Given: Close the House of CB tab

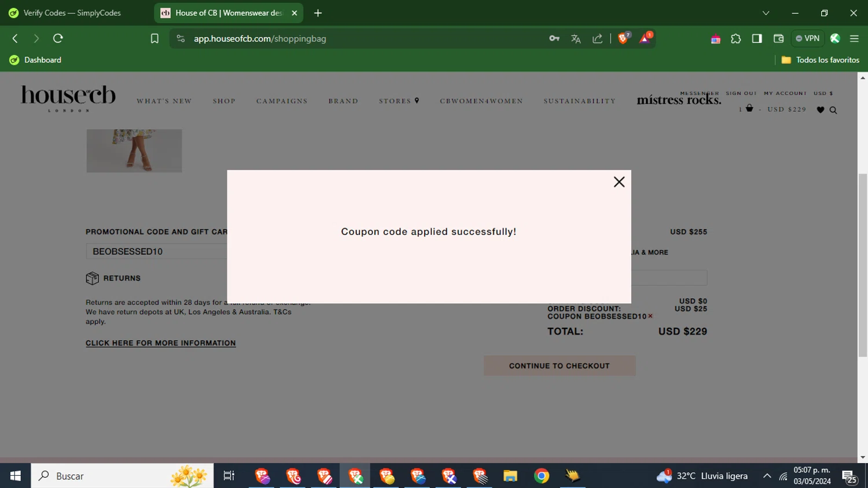Looking at the screenshot, I should click(295, 13).
